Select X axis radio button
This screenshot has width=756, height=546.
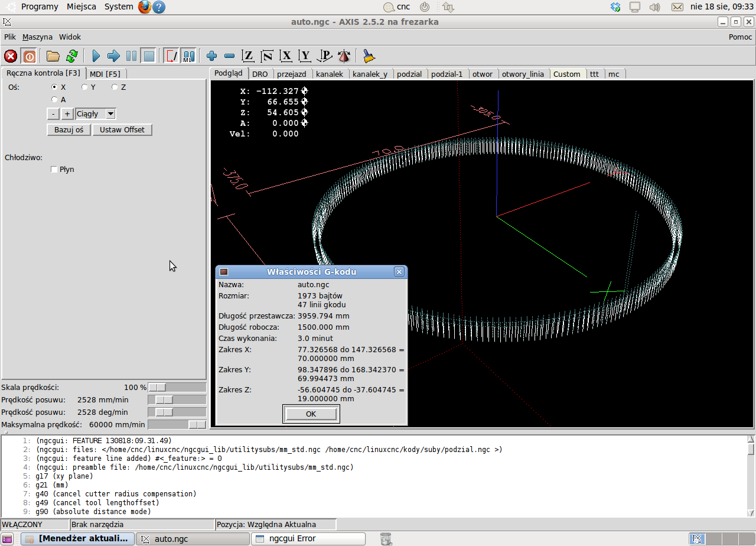click(55, 87)
